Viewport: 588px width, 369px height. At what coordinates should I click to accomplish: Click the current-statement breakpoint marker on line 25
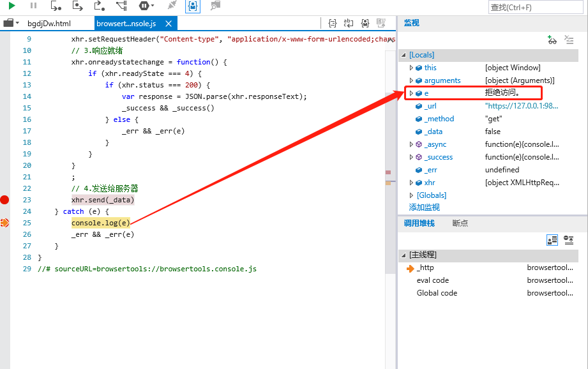pos(4,223)
